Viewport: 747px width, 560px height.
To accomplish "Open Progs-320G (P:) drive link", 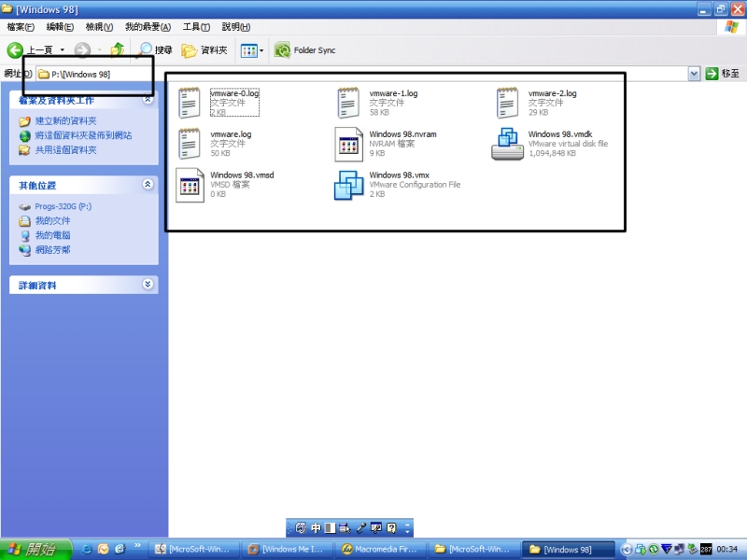I will (x=63, y=206).
